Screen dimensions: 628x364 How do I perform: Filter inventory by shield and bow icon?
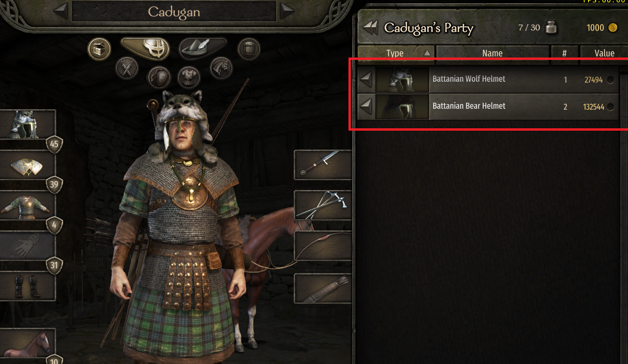tap(159, 77)
